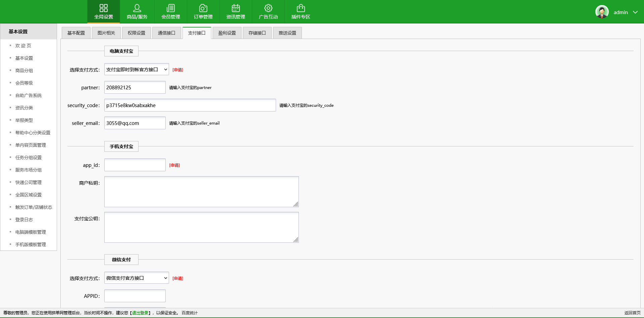
Task: Open 服务市场分组 in the sidebar
Action: 29,170
